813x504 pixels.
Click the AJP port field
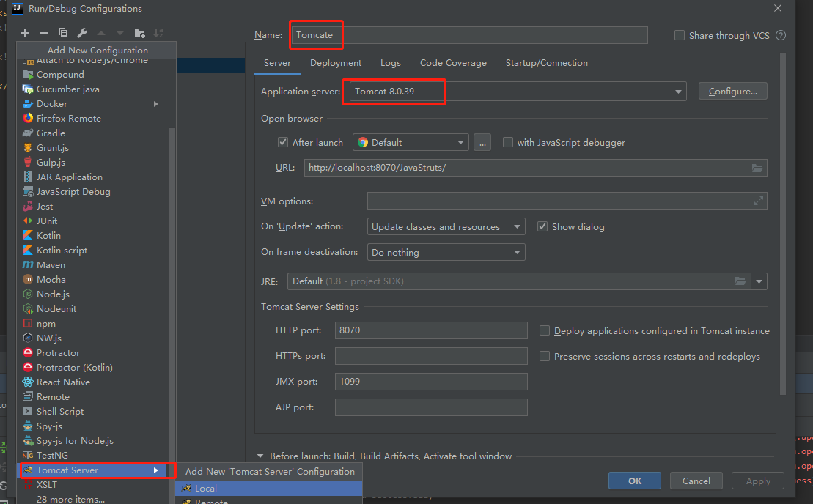tap(431, 407)
